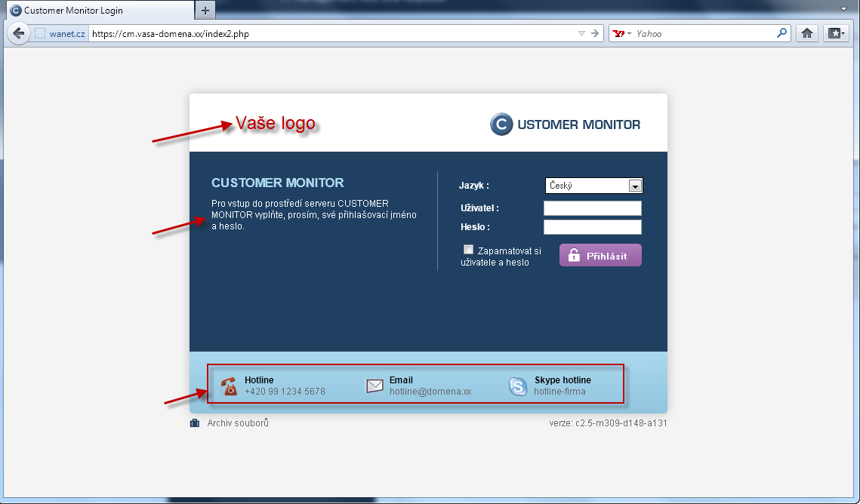Click the Customer Monitor tab favicon
Image resolution: width=860 pixels, height=504 pixels.
click(x=16, y=11)
